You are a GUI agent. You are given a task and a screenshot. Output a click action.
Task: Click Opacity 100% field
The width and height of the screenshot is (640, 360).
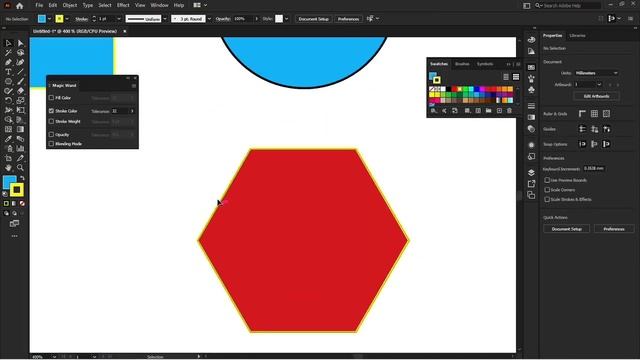click(243, 19)
